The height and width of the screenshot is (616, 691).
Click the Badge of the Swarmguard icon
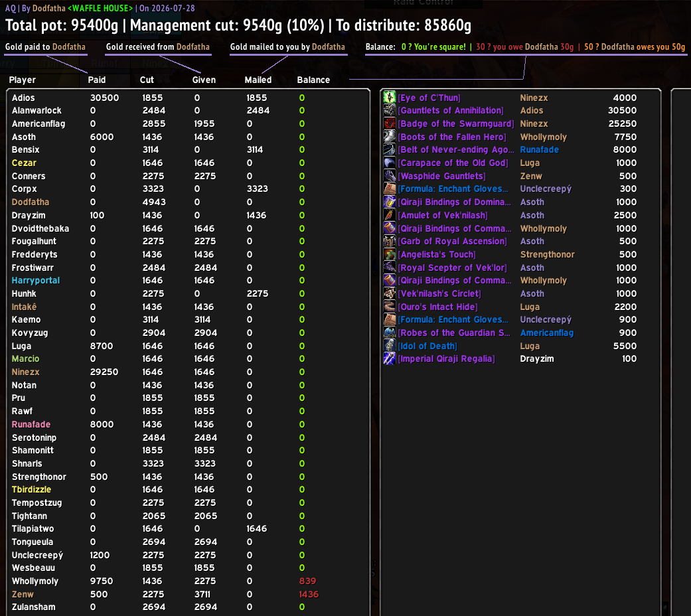(390, 123)
